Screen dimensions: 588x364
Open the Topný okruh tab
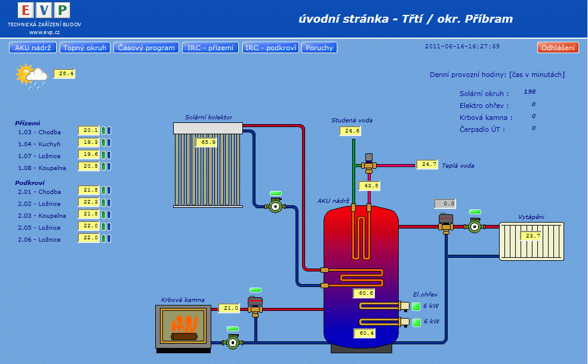pos(85,48)
